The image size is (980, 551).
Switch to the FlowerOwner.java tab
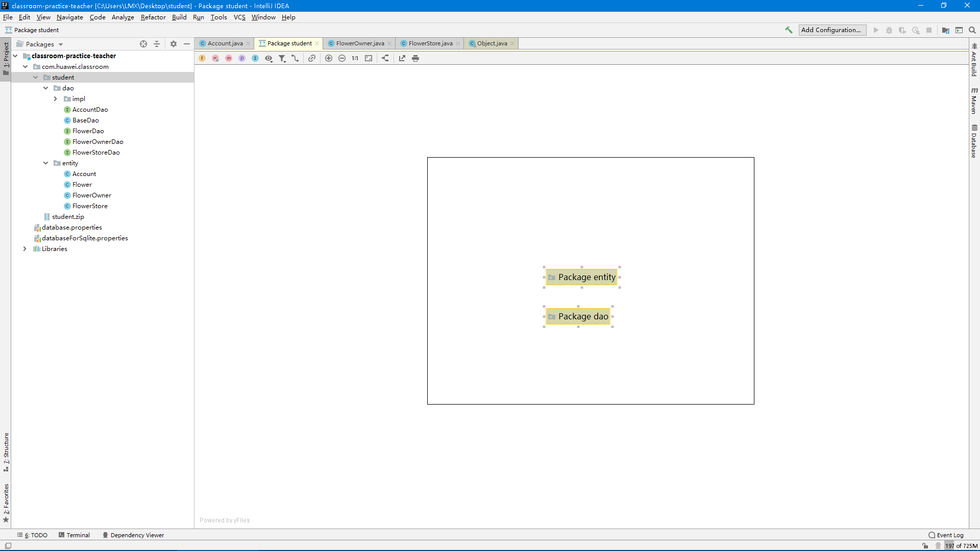coord(360,43)
